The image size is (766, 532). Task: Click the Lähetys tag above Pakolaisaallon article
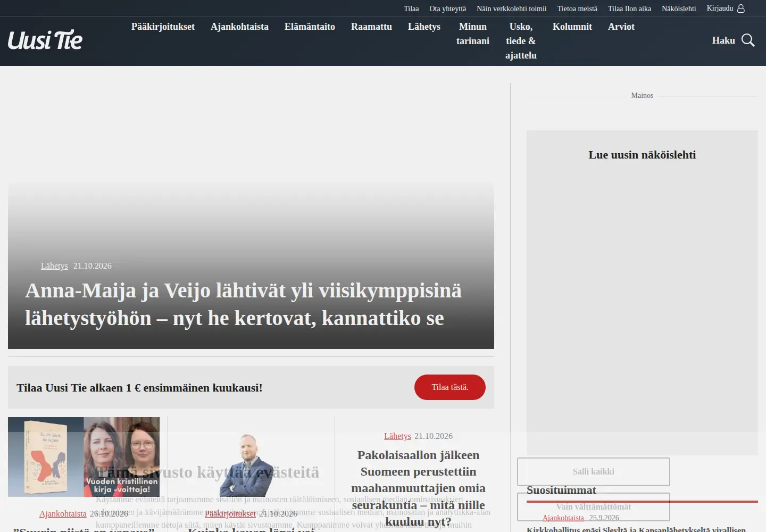(397, 436)
